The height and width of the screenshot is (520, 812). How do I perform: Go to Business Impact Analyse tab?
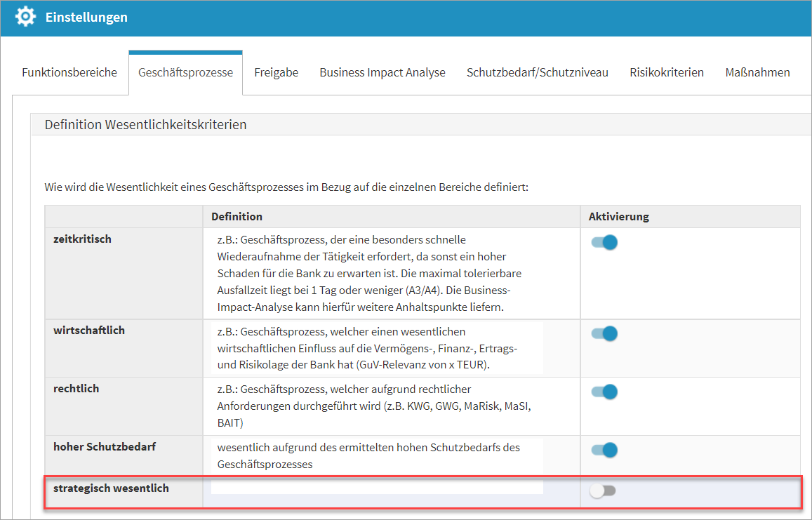[382, 72]
